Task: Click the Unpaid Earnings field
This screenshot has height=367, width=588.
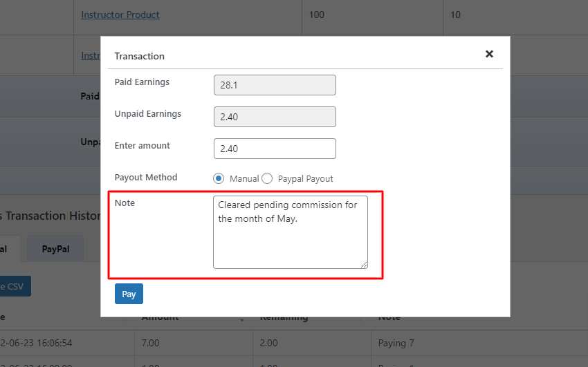Action: [x=275, y=117]
